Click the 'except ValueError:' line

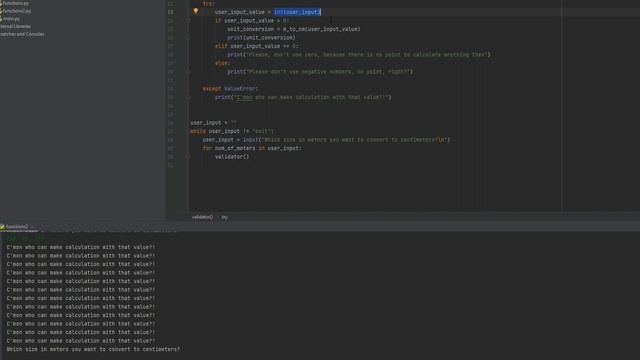tap(231, 89)
